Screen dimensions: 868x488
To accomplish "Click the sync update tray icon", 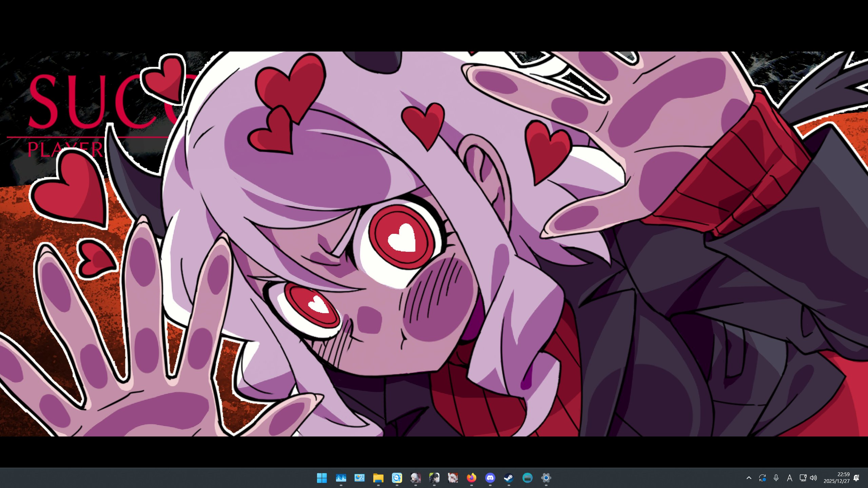I will [x=763, y=478].
